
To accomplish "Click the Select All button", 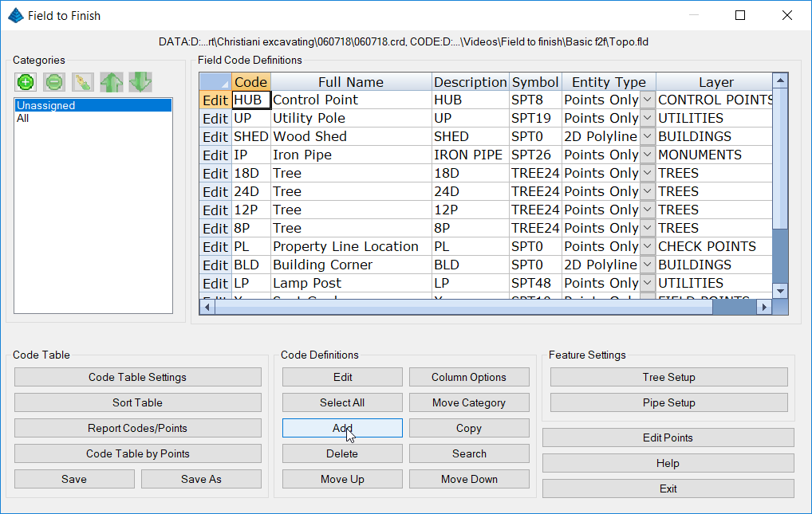I will pos(342,402).
